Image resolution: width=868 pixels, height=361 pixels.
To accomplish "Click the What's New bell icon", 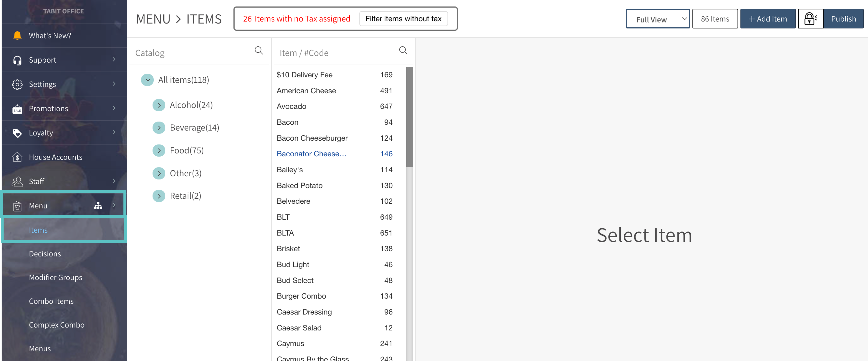I will click(17, 35).
